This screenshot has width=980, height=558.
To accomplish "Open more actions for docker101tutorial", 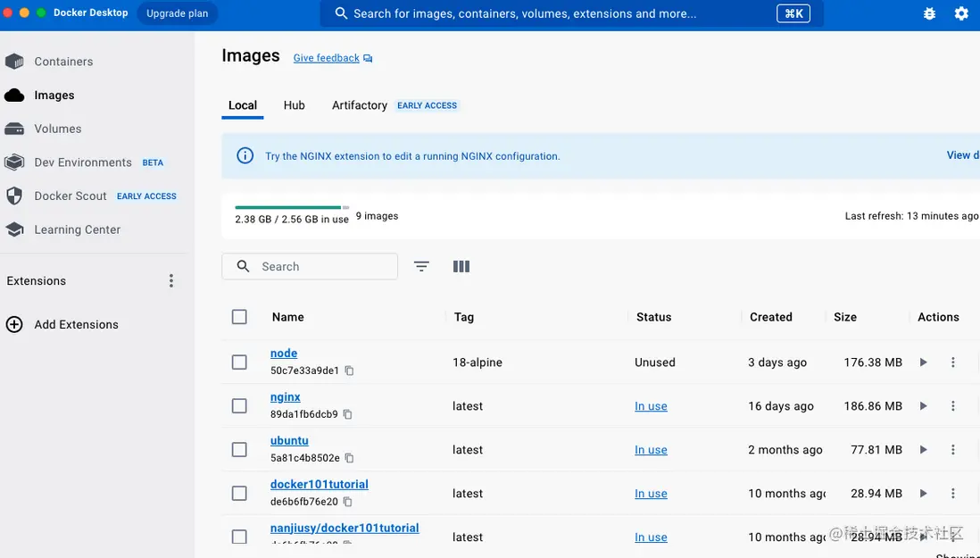I will (x=953, y=494).
